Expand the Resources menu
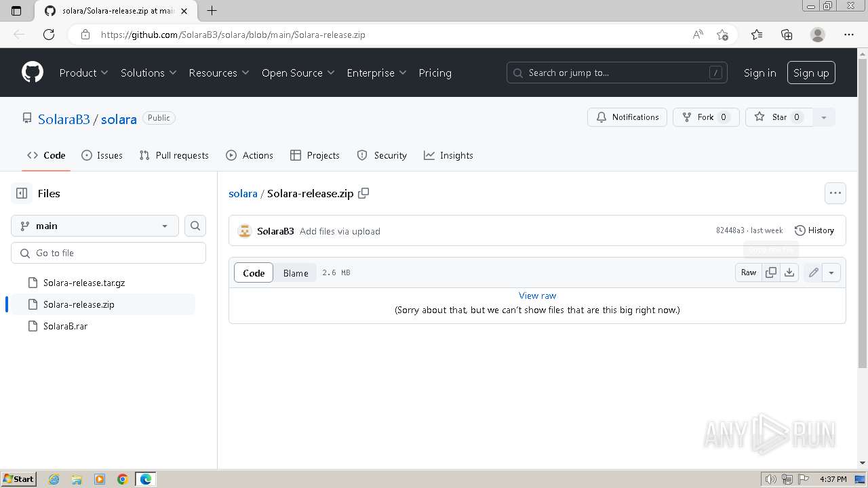Screen dimensions: 868x488 [219, 73]
